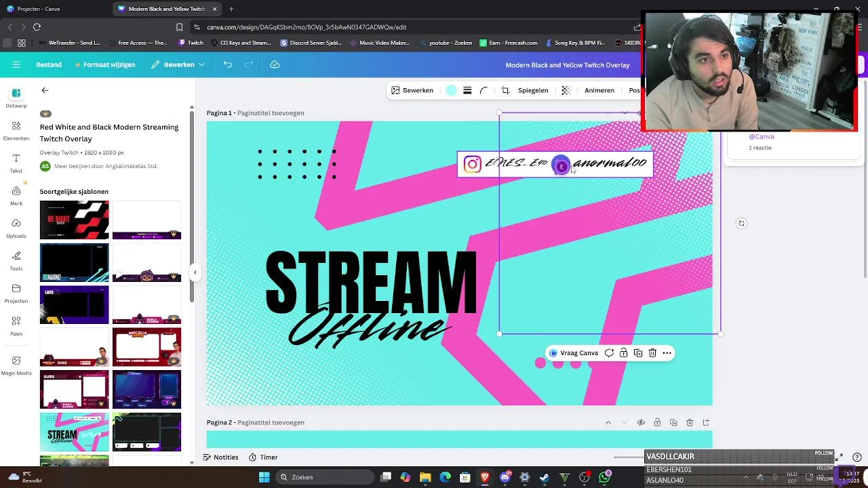Image resolution: width=868 pixels, height=488 pixels.
Task: Open Discord from taskbar
Action: click(505, 477)
